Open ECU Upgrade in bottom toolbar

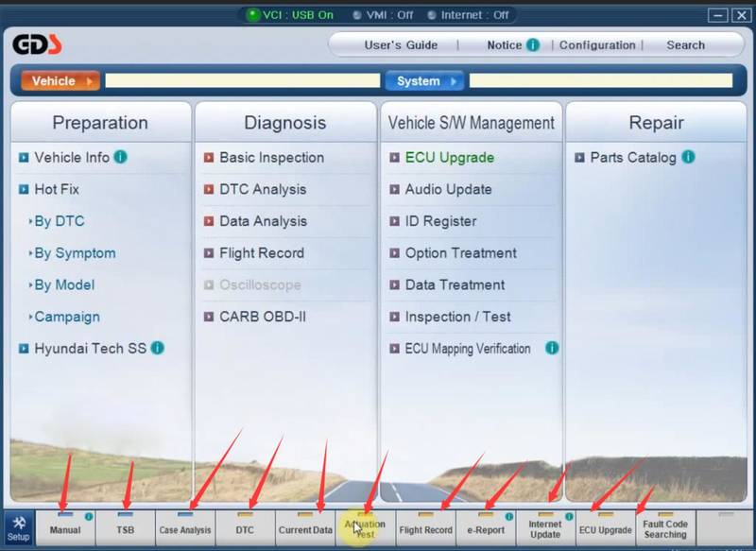coord(606,528)
